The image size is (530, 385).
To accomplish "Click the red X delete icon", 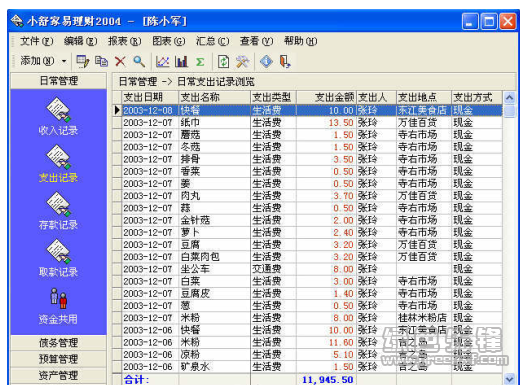I will tap(120, 62).
